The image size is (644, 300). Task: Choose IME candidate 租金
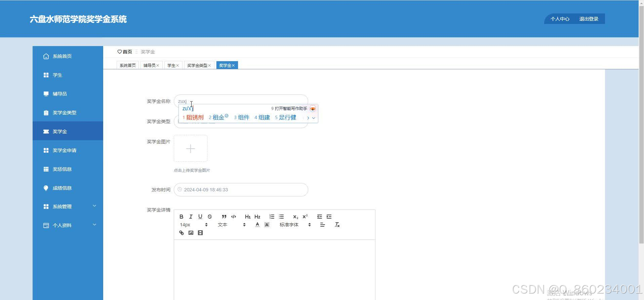click(x=218, y=117)
